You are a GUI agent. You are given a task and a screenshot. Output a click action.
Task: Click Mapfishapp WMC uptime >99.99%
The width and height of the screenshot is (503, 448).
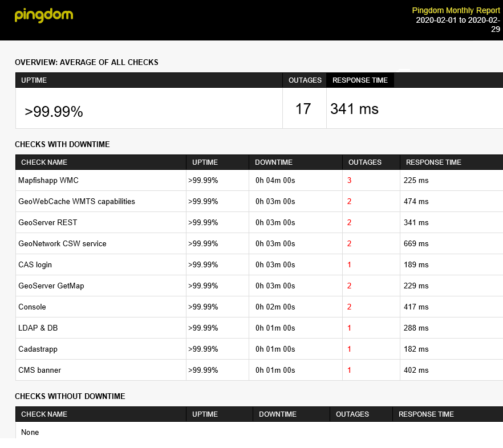pos(203,180)
